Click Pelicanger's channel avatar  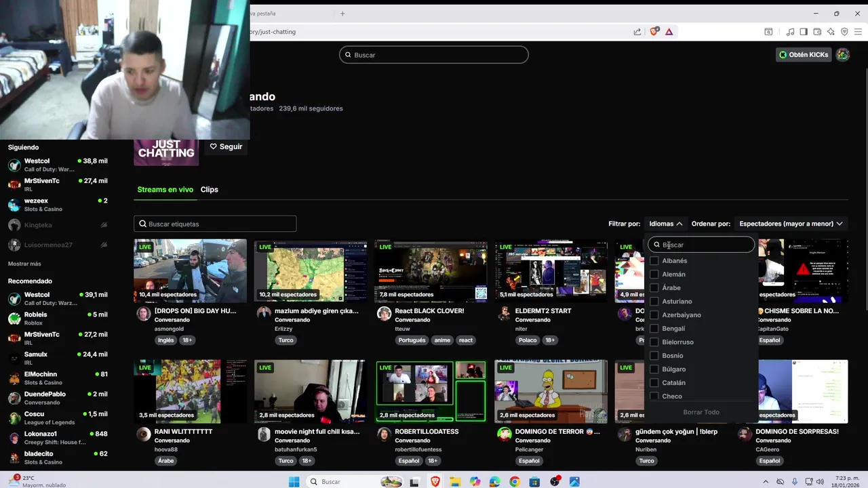coord(504,434)
